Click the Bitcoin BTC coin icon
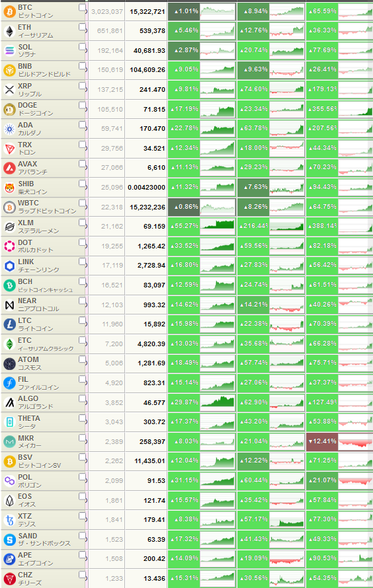 (x=9, y=12)
